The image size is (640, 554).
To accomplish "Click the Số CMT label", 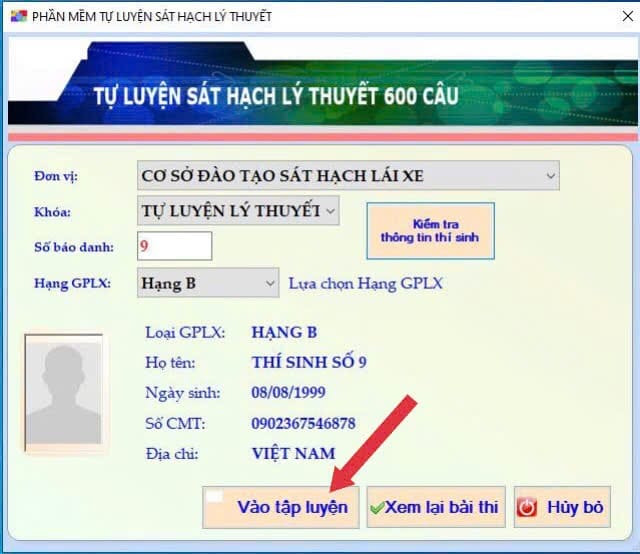I will pos(175,423).
